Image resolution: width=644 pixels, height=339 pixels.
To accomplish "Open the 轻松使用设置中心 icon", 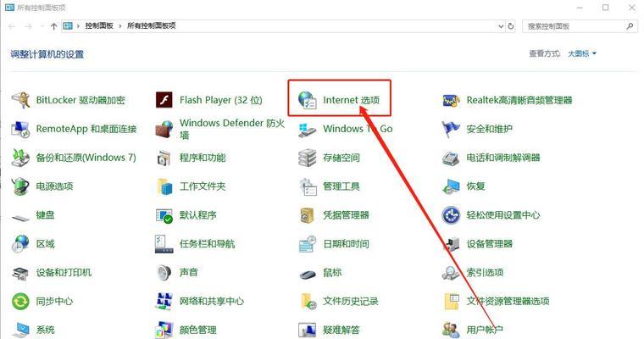I will click(x=451, y=215).
